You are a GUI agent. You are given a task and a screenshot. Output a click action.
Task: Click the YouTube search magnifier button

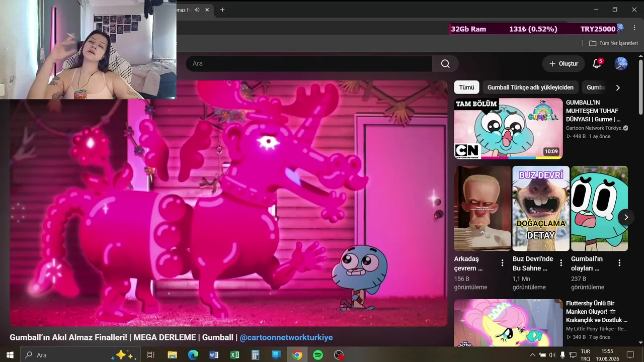click(x=445, y=64)
